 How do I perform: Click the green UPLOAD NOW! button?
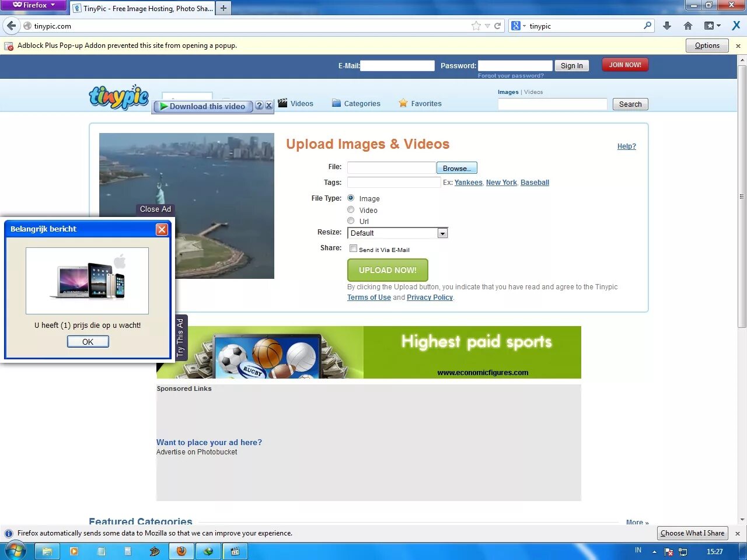click(388, 270)
